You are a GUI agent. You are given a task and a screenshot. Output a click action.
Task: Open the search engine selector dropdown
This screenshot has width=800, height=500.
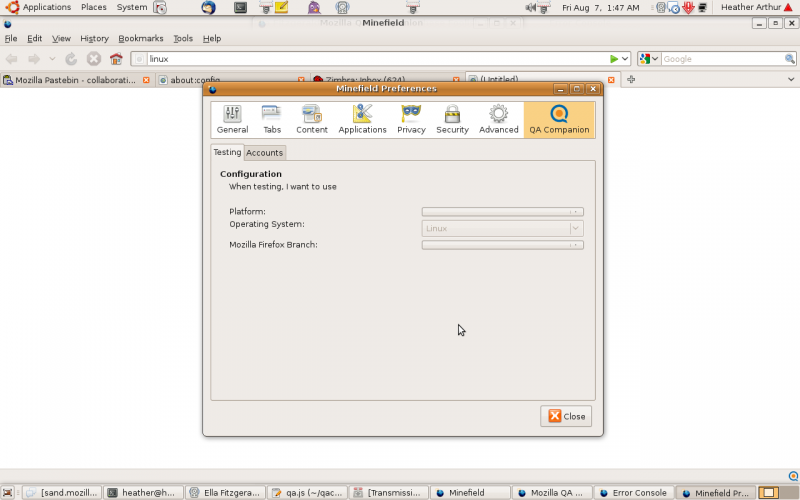click(x=649, y=59)
